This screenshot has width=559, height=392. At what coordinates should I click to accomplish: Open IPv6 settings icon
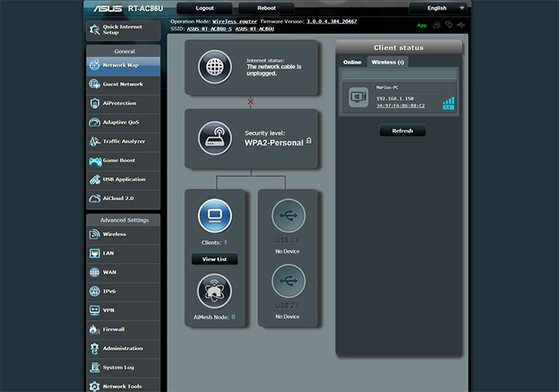pyautogui.click(x=94, y=291)
